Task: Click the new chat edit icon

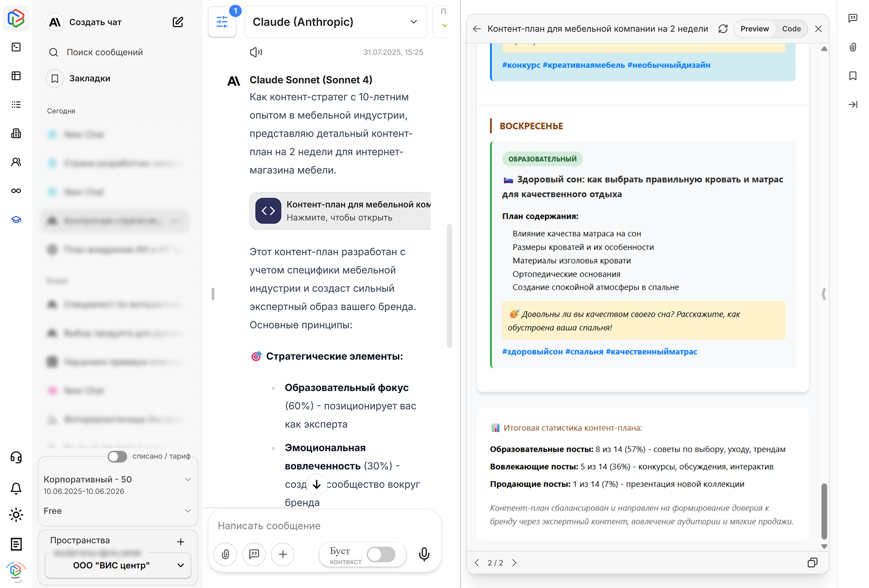Action: pyautogui.click(x=178, y=22)
